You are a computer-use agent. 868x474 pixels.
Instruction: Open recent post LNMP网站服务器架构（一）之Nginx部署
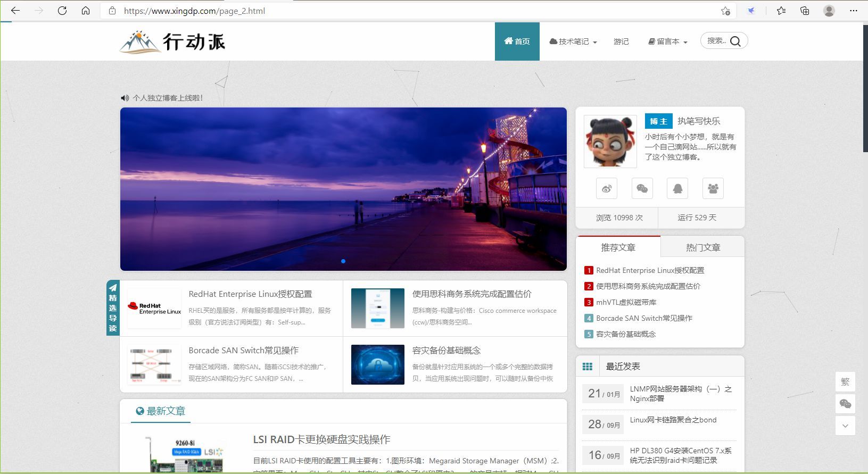681,394
